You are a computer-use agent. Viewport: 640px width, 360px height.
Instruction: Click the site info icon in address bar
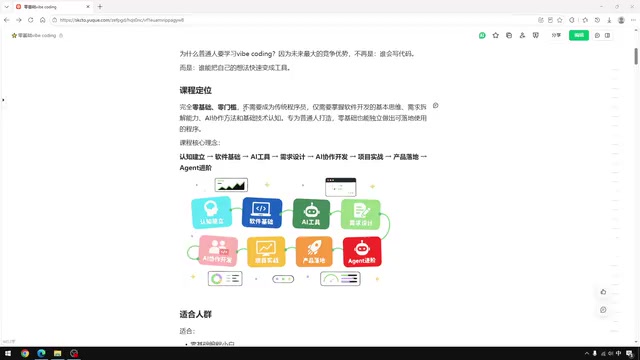[55, 20]
